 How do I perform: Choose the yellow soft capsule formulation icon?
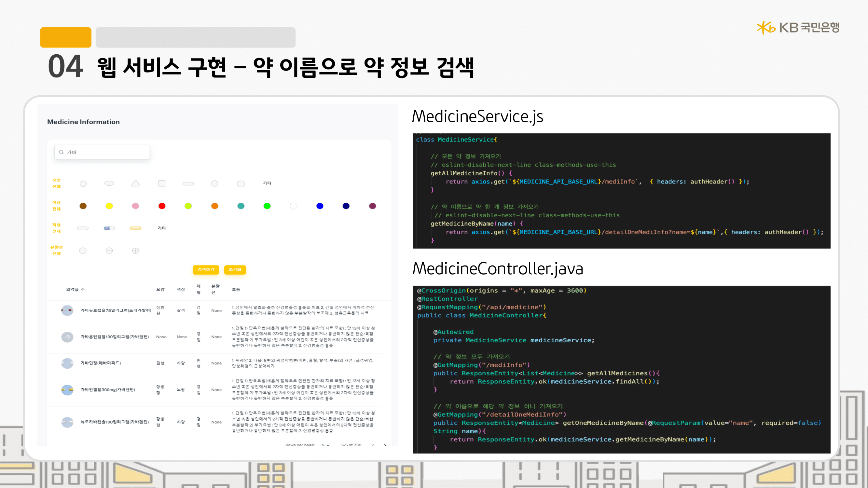135,228
